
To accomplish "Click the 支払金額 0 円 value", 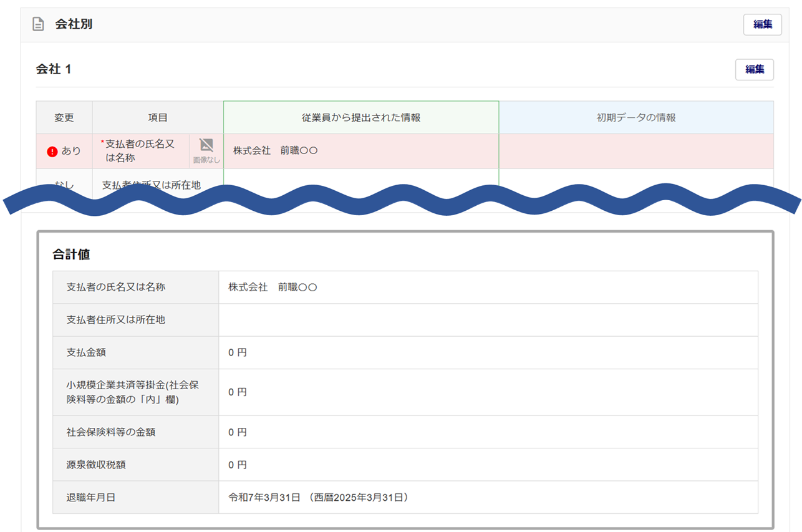I will click(x=238, y=352).
